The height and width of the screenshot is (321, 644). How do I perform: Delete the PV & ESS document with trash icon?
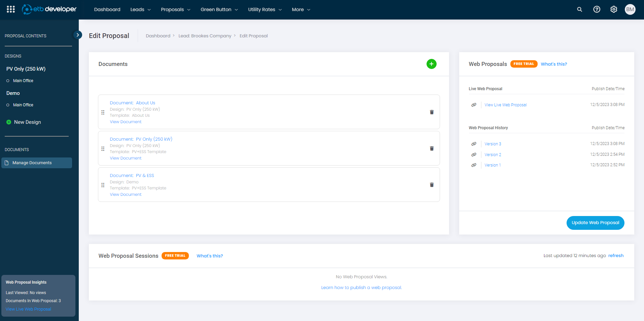[431, 185]
